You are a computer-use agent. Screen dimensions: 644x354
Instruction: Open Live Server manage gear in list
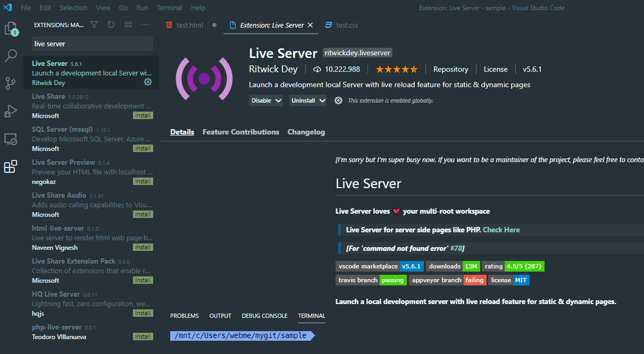coord(148,82)
